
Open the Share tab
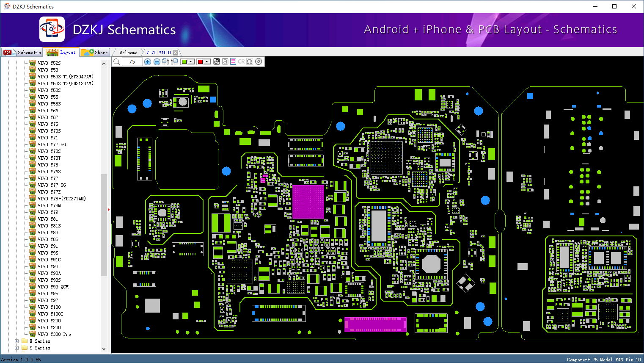click(95, 53)
